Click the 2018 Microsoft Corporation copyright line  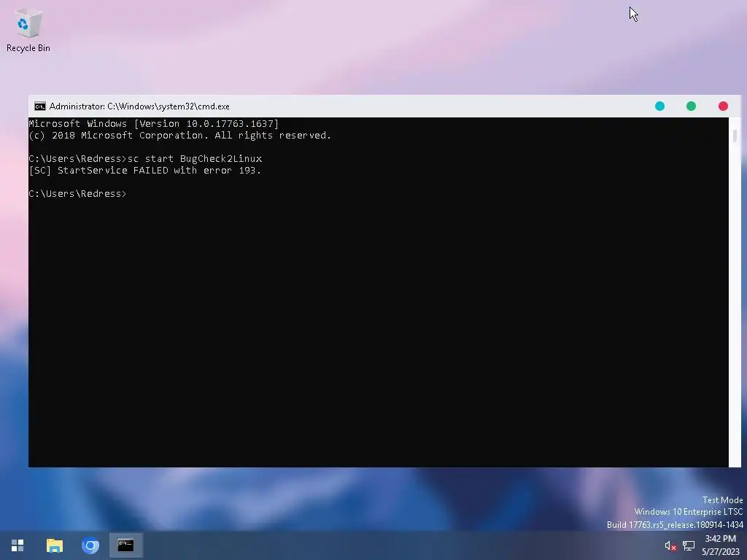[x=179, y=135]
